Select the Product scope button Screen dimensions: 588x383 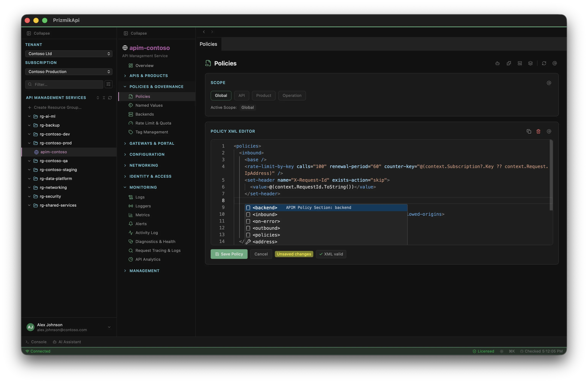point(264,96)
